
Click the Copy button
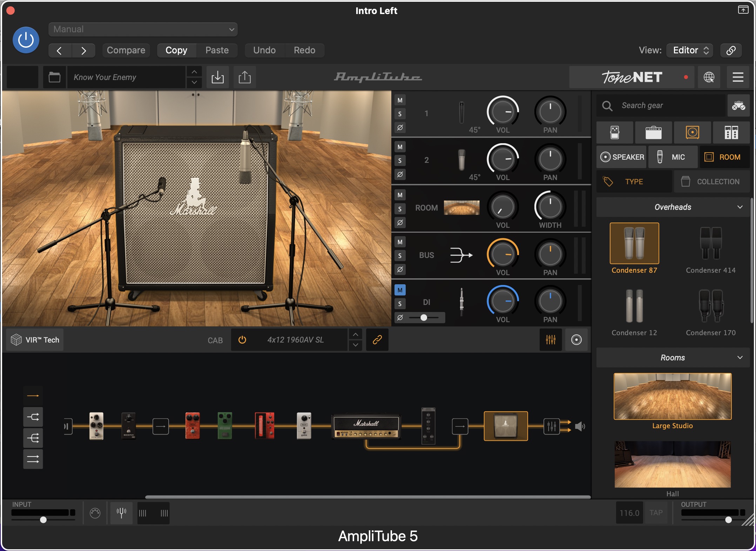176,51
